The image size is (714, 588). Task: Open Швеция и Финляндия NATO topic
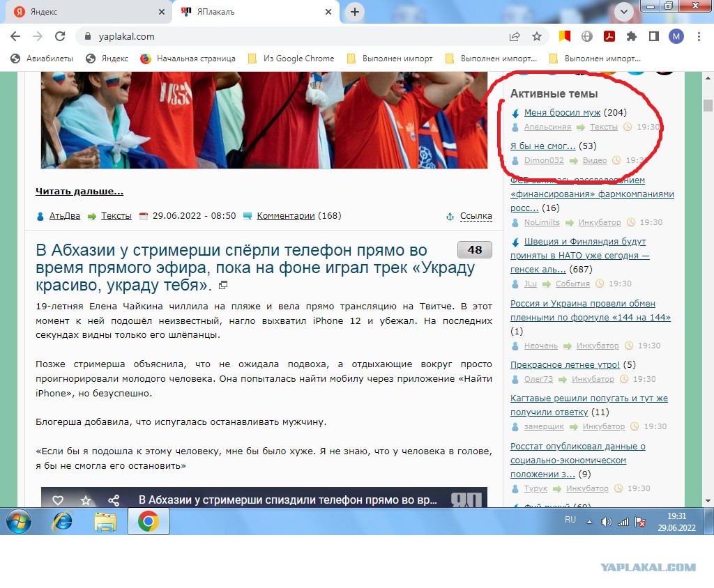coord(580,255)
